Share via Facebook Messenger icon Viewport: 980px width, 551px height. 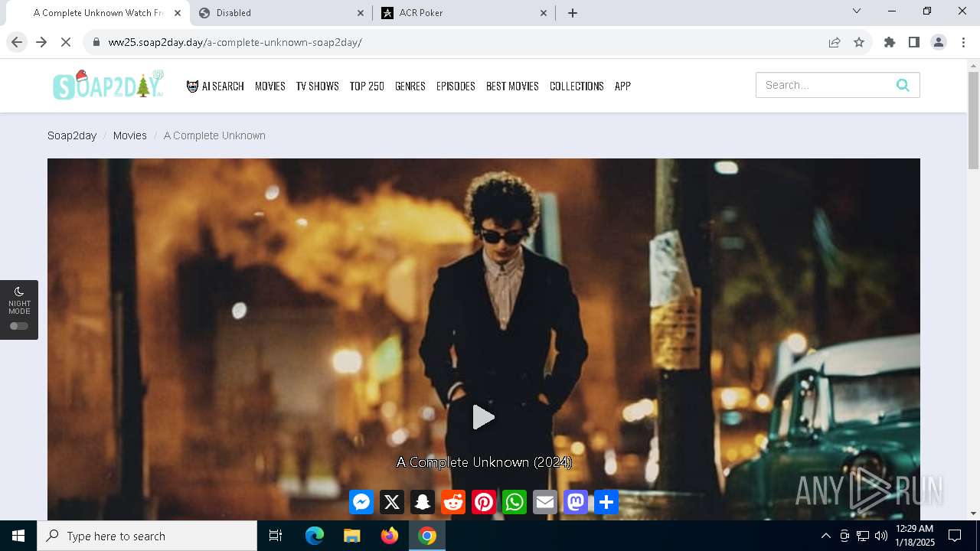click(x=361, y=502)
